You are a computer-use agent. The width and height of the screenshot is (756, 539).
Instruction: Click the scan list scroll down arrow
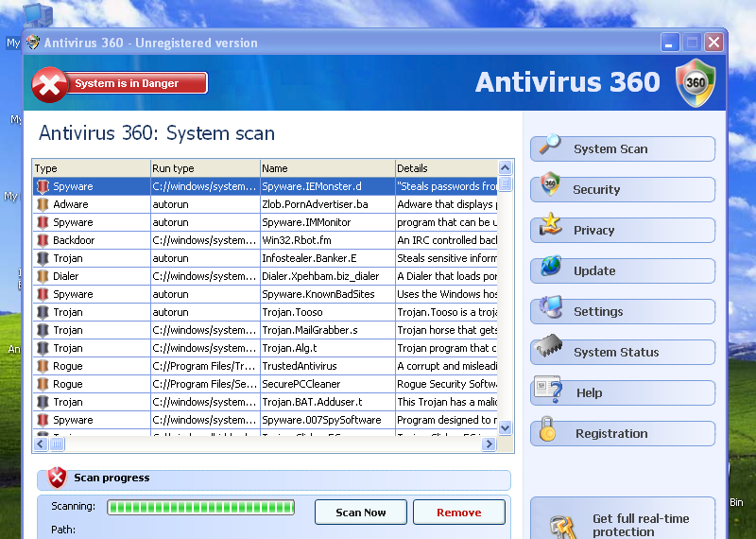[x=505, y=427]
